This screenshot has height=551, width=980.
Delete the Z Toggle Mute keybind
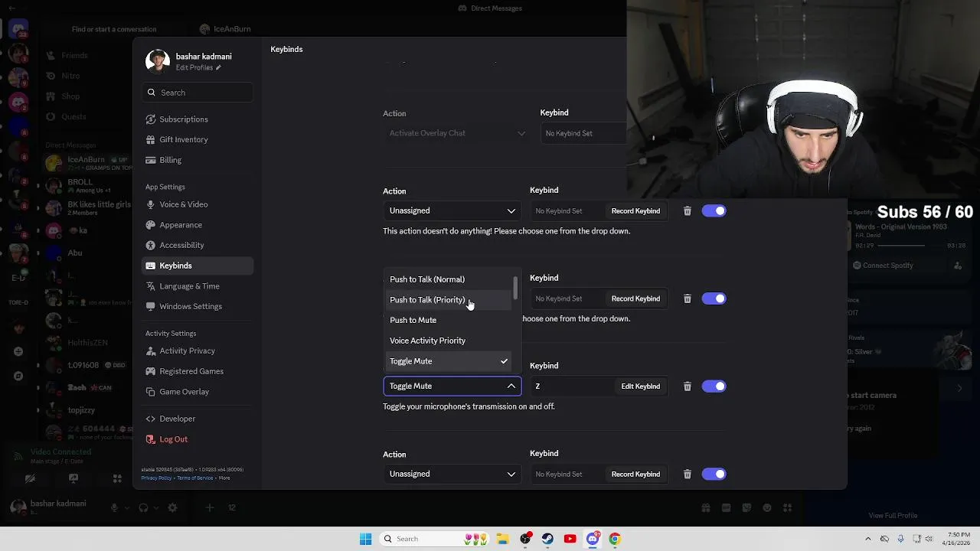point(687,386)
